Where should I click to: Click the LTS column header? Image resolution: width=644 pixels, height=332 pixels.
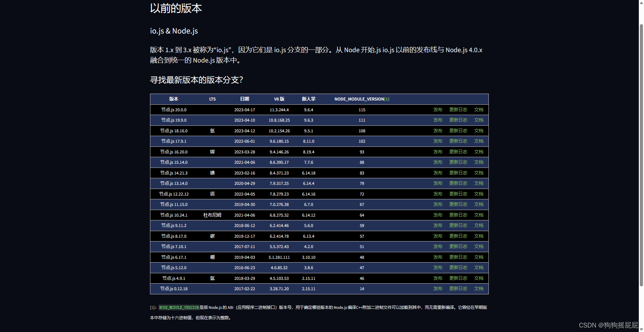click(212, 99)
